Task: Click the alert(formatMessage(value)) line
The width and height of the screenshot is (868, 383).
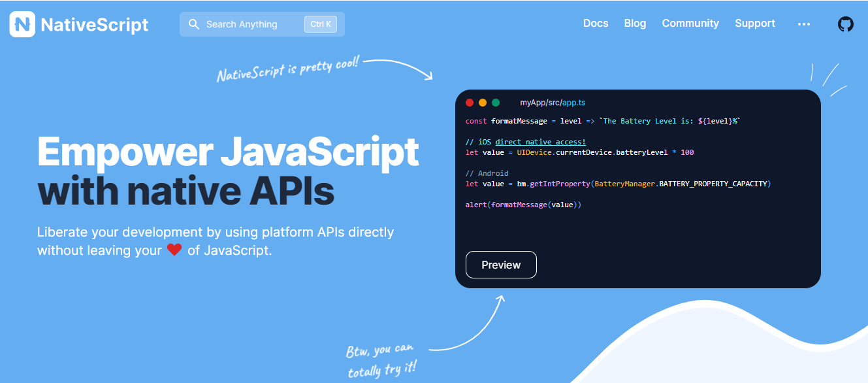Action: pos(523,205)
